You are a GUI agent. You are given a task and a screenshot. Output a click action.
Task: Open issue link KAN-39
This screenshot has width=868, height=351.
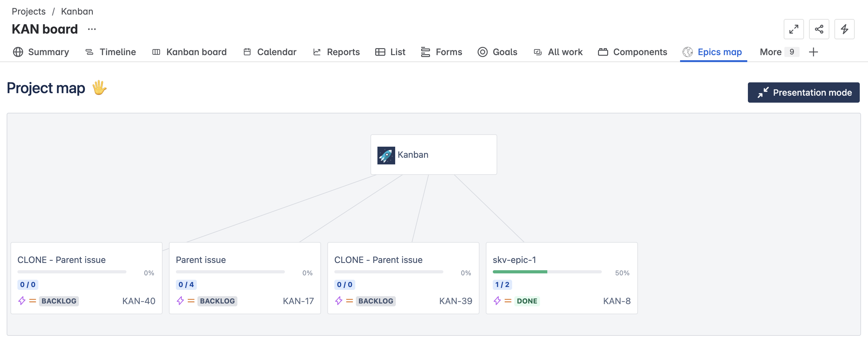(x=455, y=301)
